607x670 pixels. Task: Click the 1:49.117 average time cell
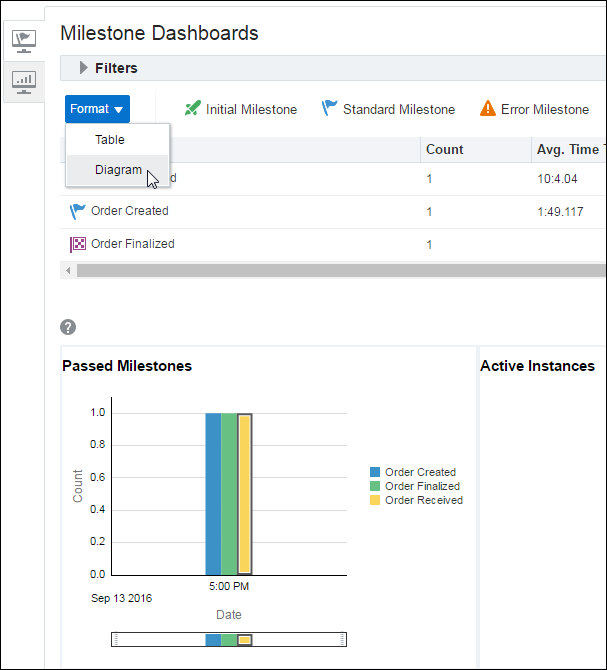(x=560, y=212)
